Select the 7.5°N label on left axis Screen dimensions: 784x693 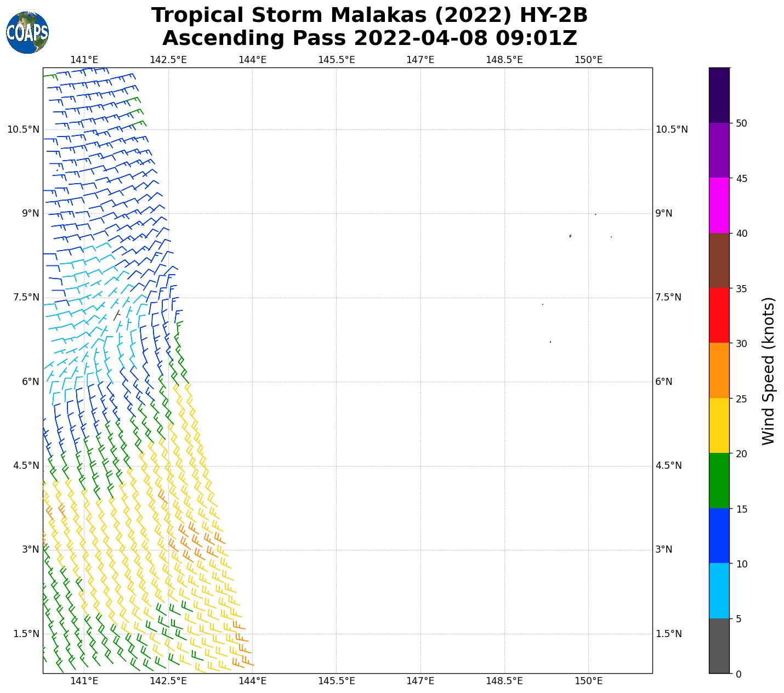click(23, 297)
